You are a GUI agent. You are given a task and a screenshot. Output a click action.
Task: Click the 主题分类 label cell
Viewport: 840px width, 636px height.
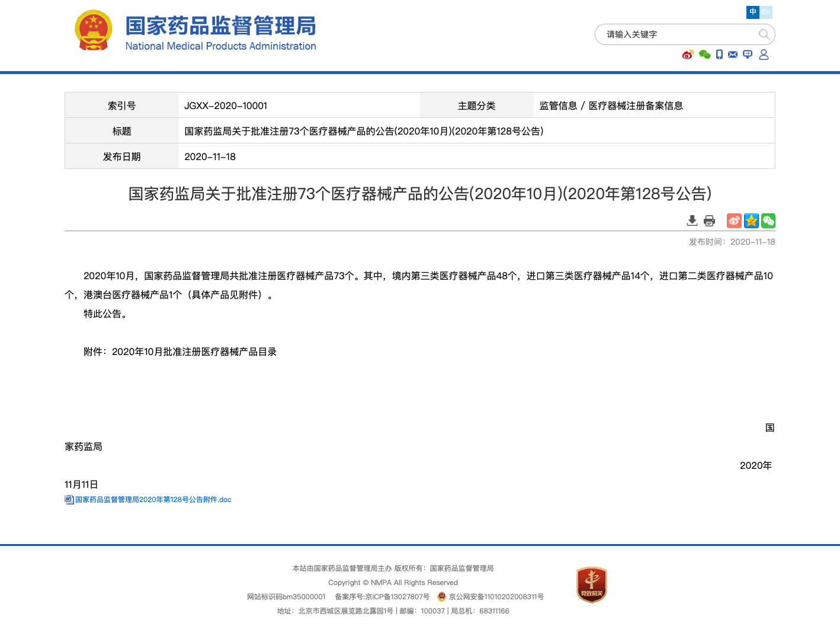477,106
